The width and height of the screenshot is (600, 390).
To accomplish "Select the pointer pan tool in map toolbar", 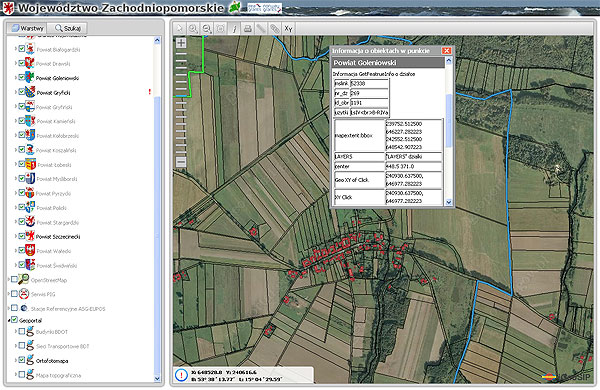I will (179, 29).
